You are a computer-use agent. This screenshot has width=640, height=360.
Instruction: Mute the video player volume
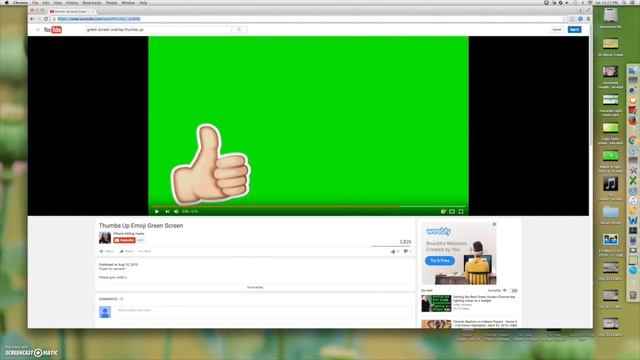pos(176,211)
